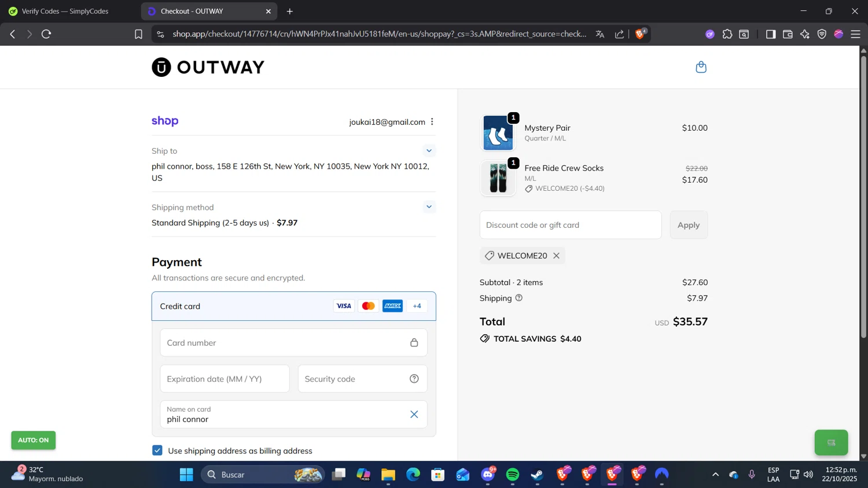Focus the Security code field
The image size is (868, 488).
pos(363,379)
